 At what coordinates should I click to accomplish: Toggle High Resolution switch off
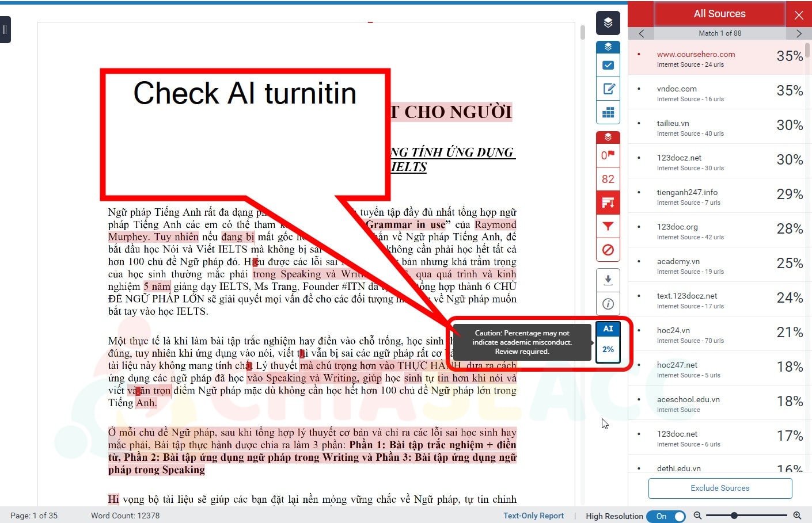tap(666, 516)
